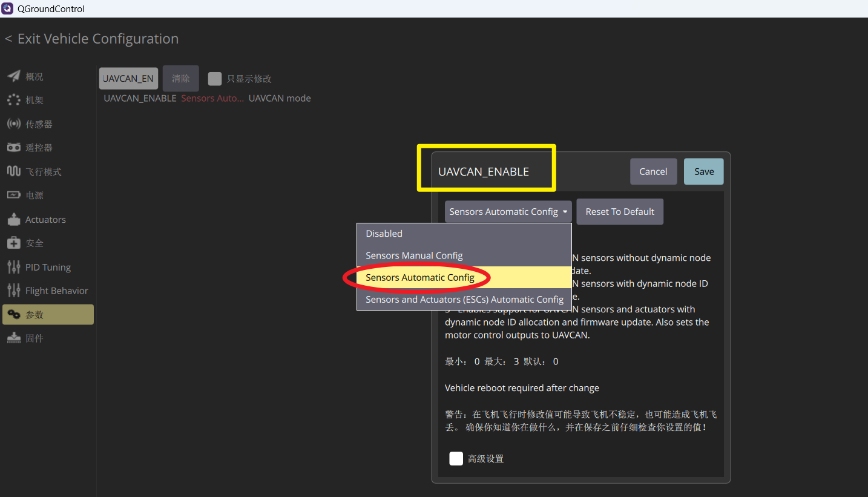Click the 遥控器 radio controller icon

click(14, 148)
